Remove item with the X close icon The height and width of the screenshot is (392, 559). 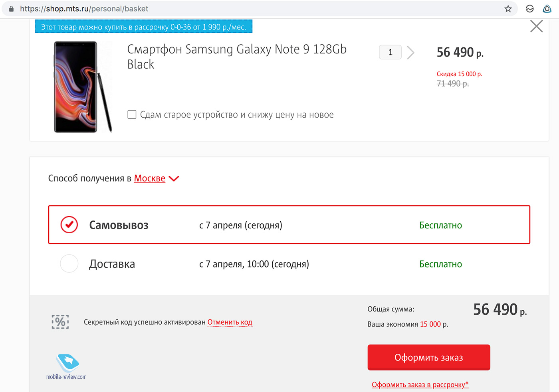(536, 26)
